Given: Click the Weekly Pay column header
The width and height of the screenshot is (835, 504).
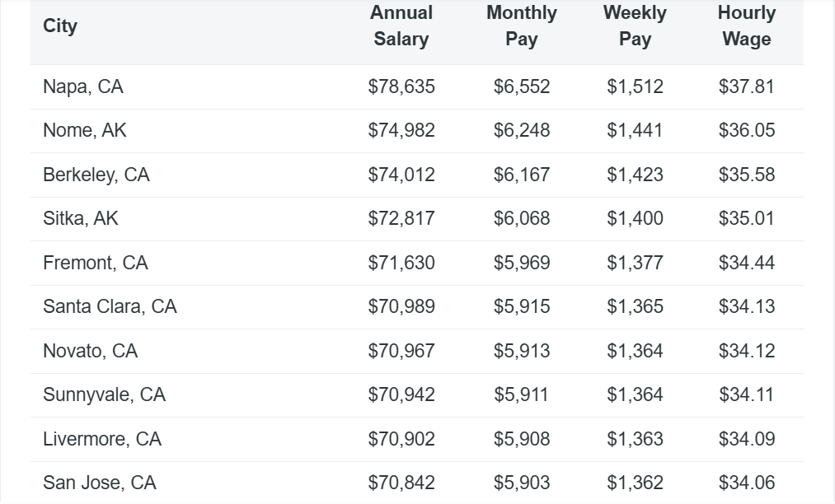Looking at the screenshot, I should pyautogui.click(x=635, y=26).
